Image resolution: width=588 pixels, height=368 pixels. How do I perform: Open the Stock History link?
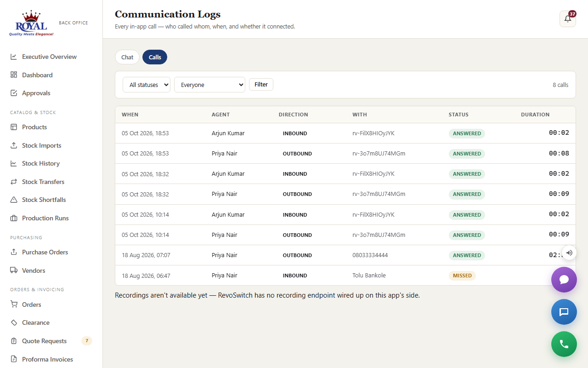41,163
